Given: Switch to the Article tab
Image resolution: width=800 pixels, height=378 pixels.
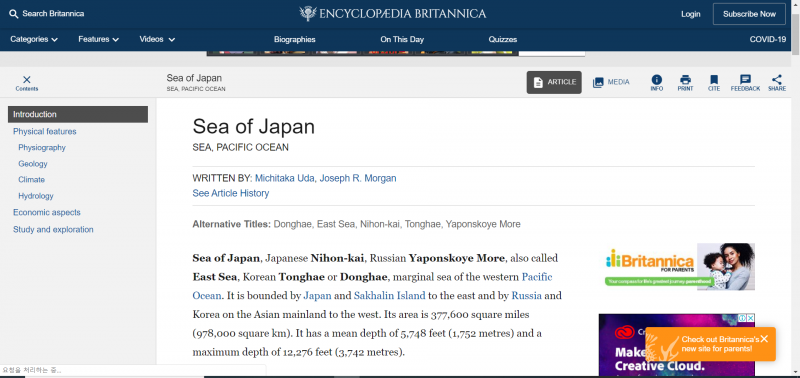Looking at the screenshot, I should click(x=554, y=82).
